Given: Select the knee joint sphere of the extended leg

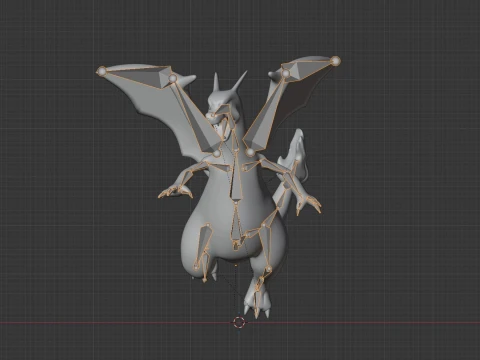Looking at the screenshot, I should click(x=268, y=269).
